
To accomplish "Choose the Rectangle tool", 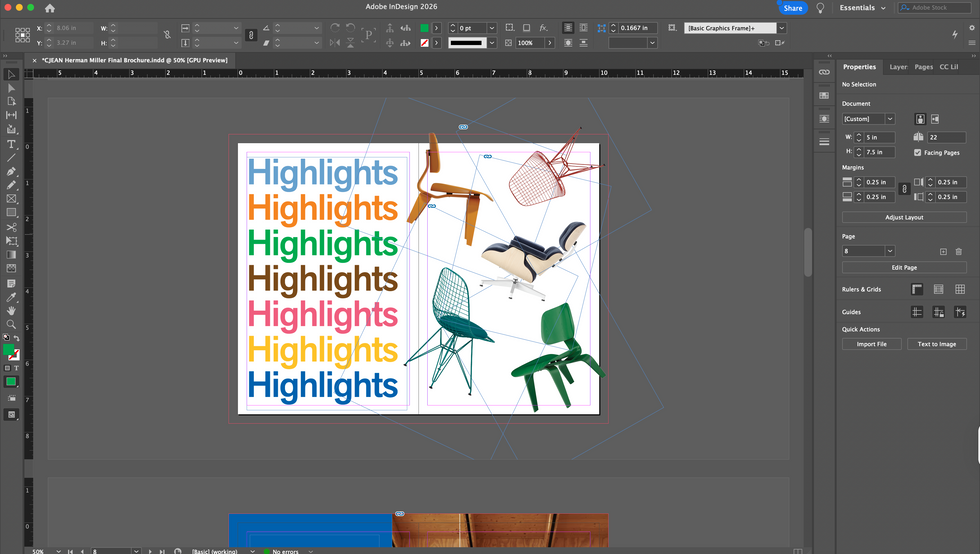I will click(11, 213).
